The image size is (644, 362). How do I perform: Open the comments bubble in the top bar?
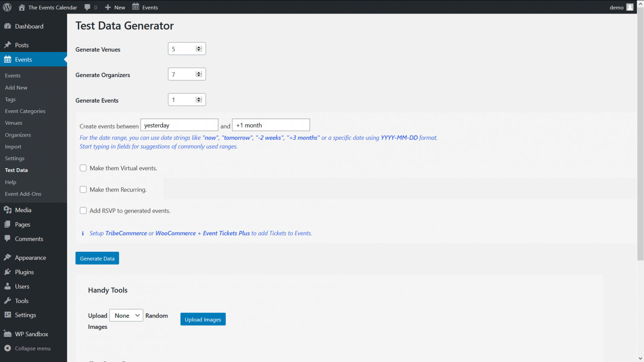point(88,7)
